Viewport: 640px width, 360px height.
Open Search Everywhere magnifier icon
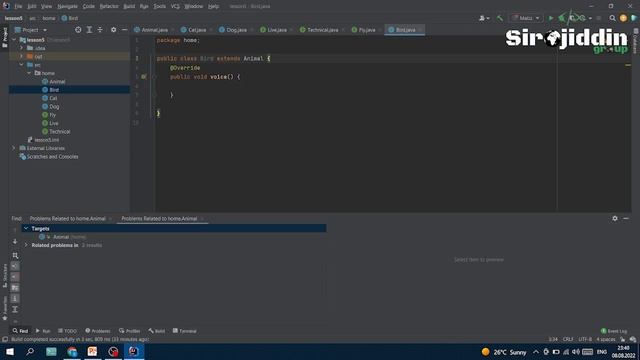(x=612, y=18)
